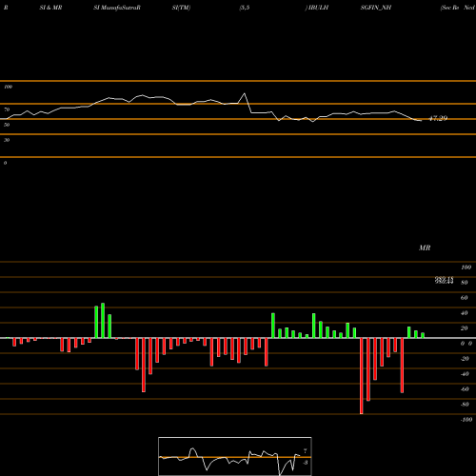Click the 'SGFIN_NH' symbol text
476x476 pixels.
[376, 8]
